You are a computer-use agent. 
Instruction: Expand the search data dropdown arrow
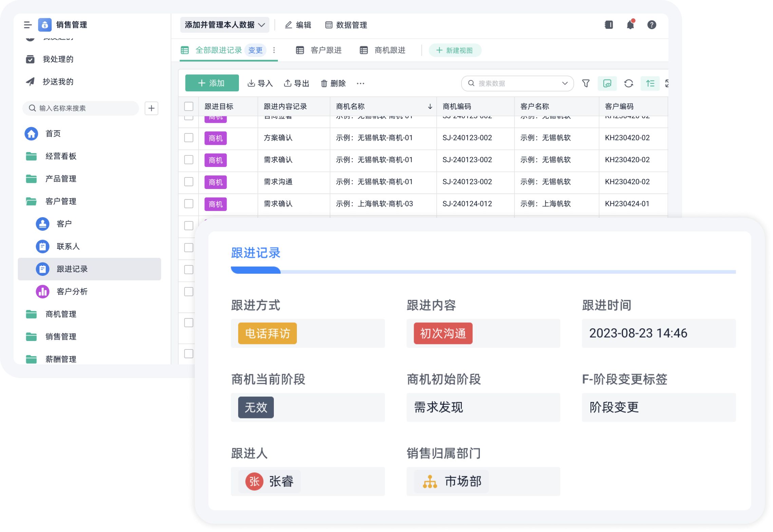(x=565, y=83)
